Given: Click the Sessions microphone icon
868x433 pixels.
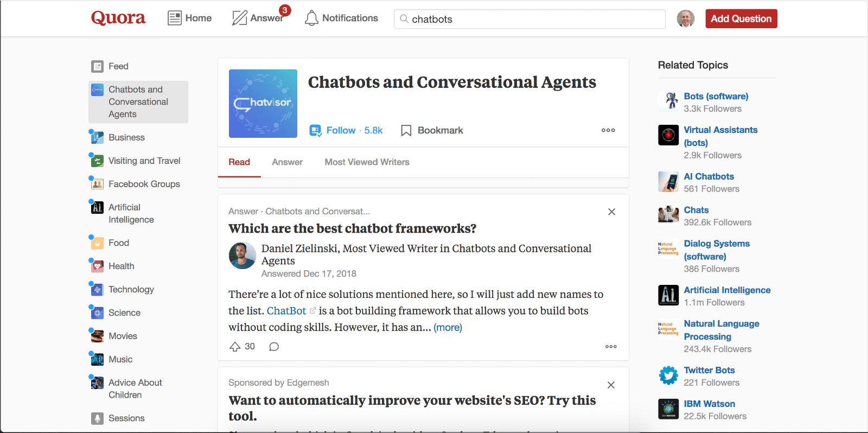Looking at the screenshot, I should pos(97,418).
